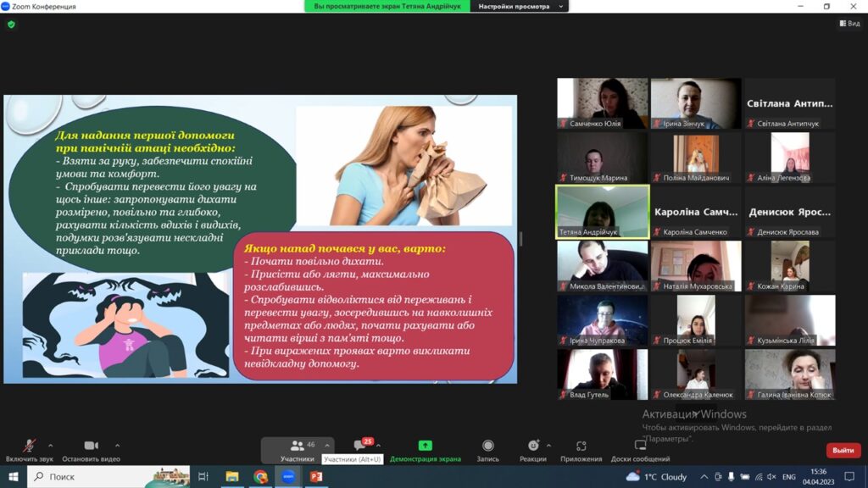Open the Реакции reactions menu
868x488 pixels.
click(x=532, y=446)
